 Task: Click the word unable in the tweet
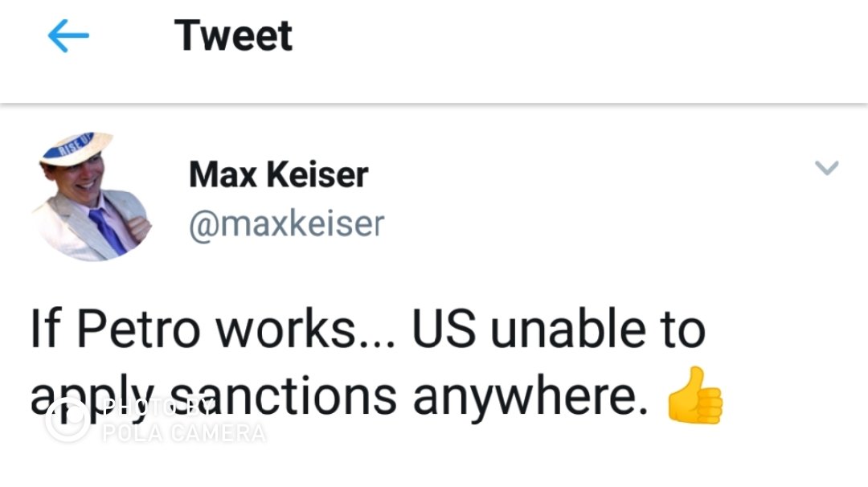[568, 329]
